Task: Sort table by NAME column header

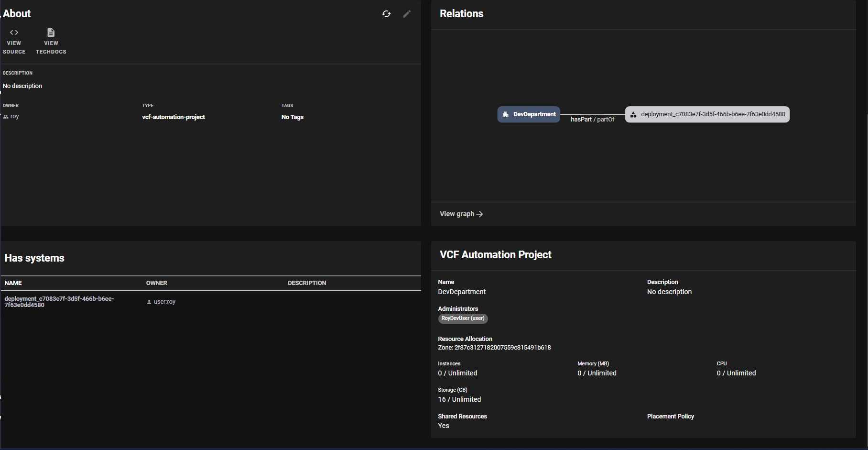Action: pyautogui.click(x=13, y=283)
